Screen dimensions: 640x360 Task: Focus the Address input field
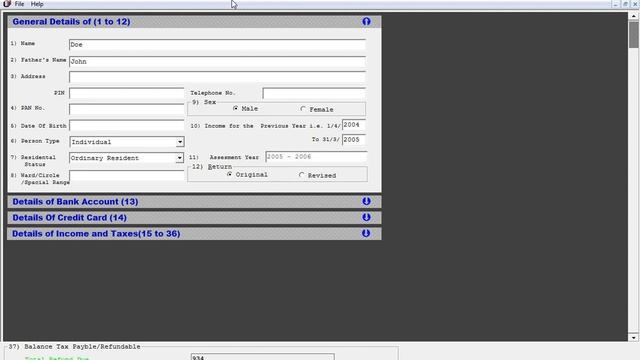click(x=217, y=77)
